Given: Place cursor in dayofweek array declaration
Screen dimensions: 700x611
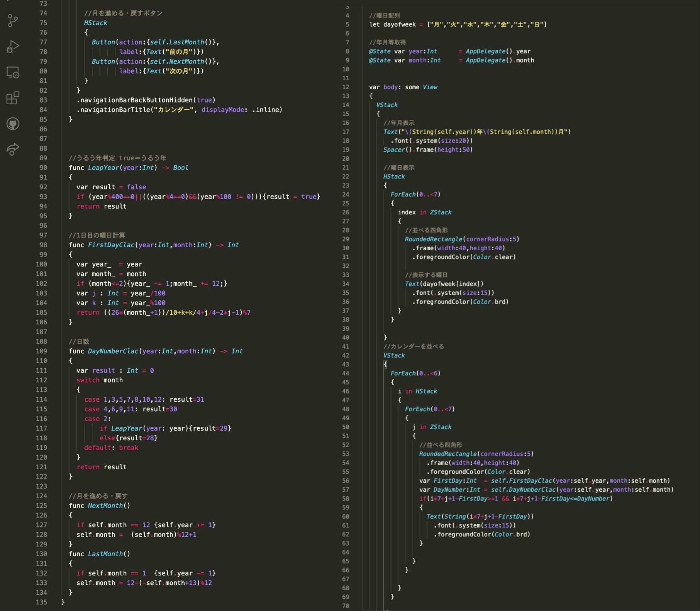Looking at the screenshot, I should [399, 25].
